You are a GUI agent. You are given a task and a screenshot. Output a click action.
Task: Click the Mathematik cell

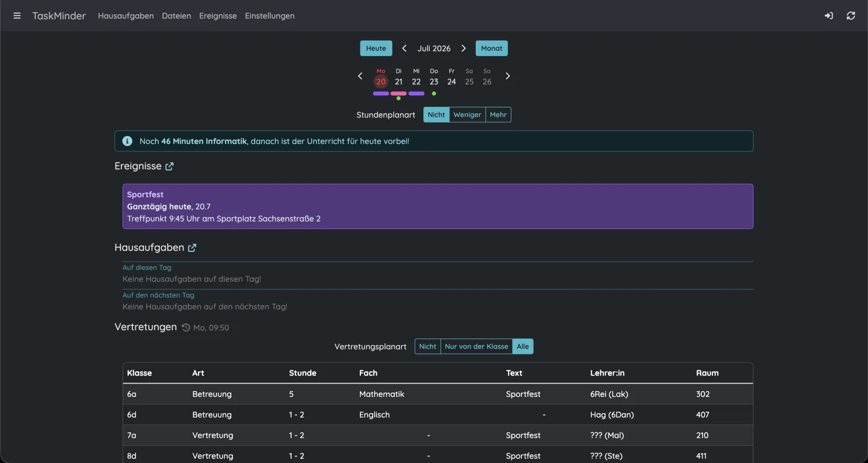(x=382, y=394)
